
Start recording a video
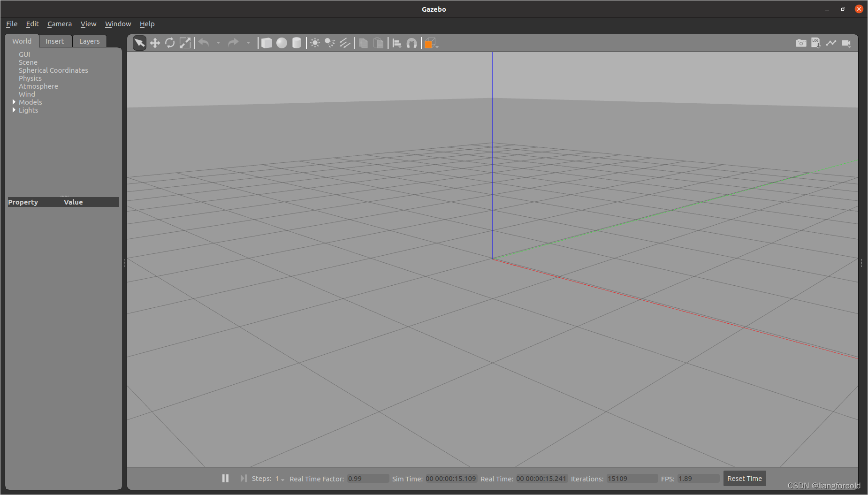[846, 43]
